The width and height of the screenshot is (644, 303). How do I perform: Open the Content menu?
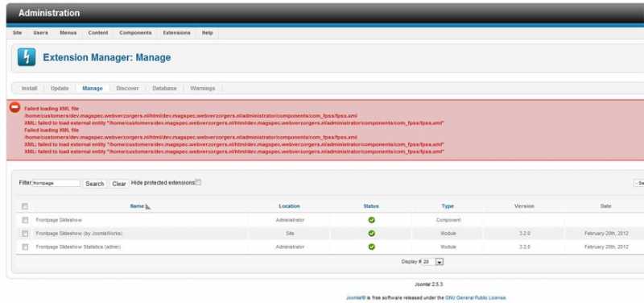(98, 33)
